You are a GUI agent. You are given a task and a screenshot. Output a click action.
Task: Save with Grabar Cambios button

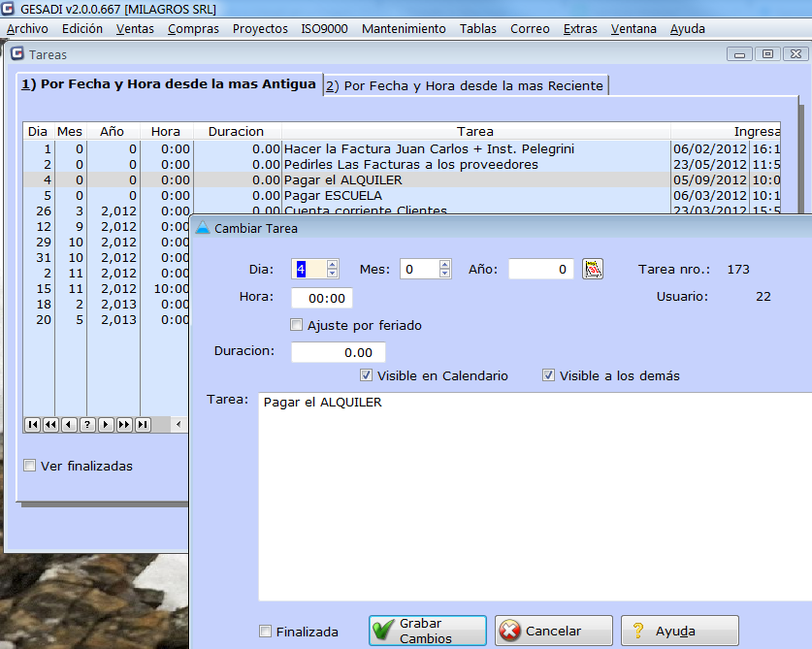[427, 631]
